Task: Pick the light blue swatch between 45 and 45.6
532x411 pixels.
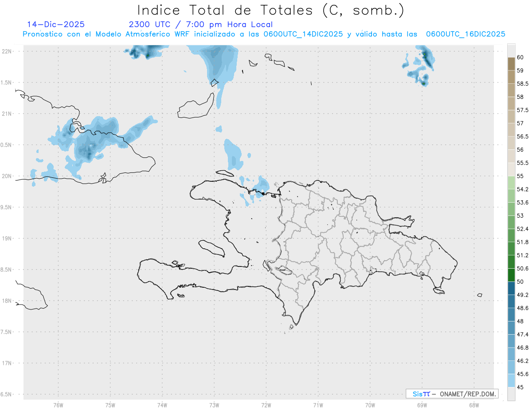Action: click(x=511, y=380)
